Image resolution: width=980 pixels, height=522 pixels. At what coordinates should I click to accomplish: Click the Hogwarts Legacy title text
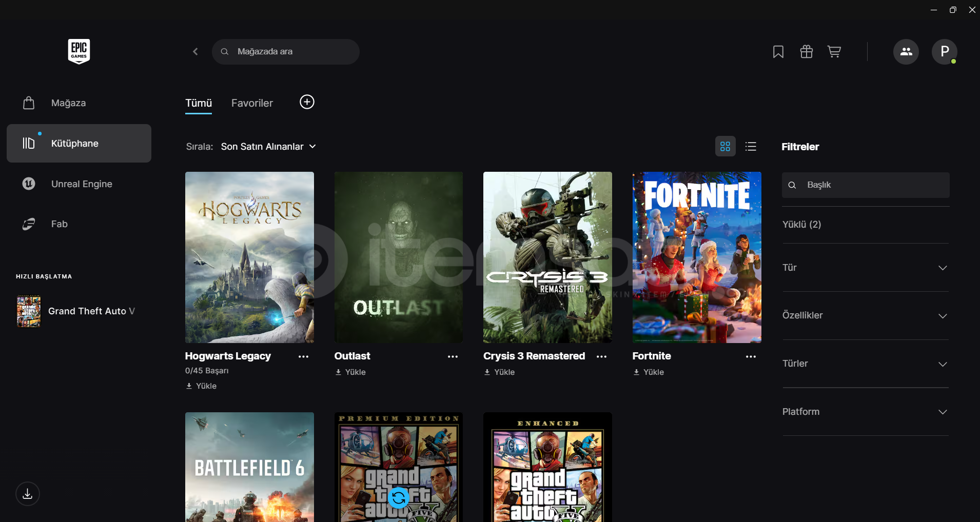coord(228,356)
